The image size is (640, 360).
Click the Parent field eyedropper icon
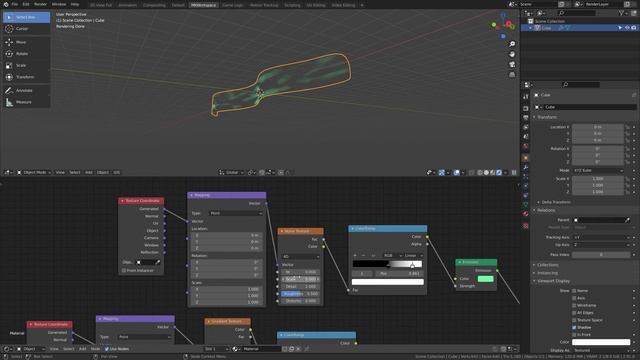[x=627, y=220]
